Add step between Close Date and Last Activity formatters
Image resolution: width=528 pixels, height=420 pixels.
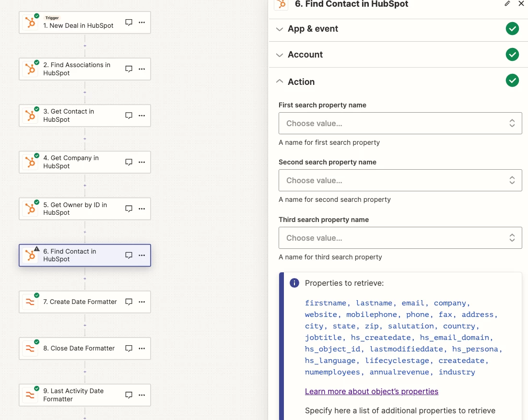pyautogui.click(x=85, y=372)
